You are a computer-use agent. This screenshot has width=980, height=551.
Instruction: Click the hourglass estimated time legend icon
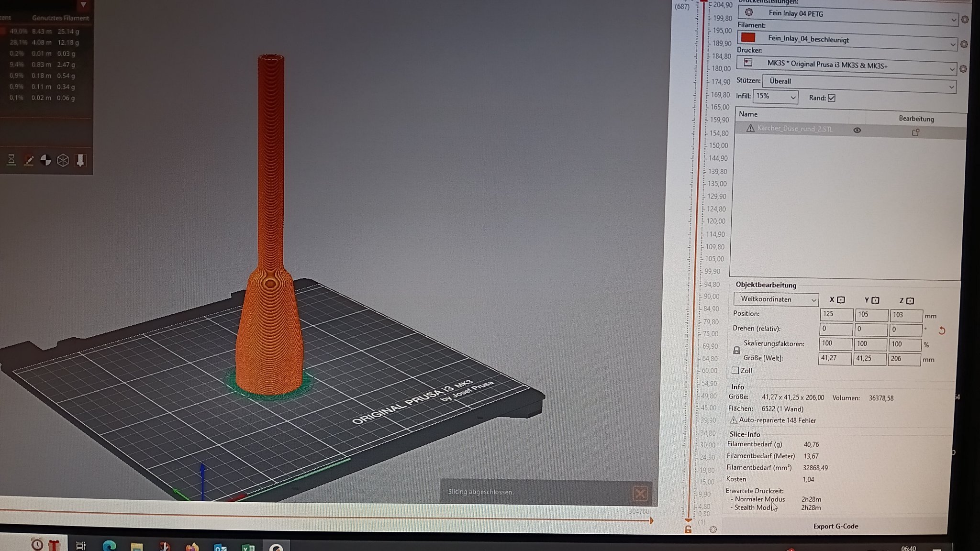point(11,160)
